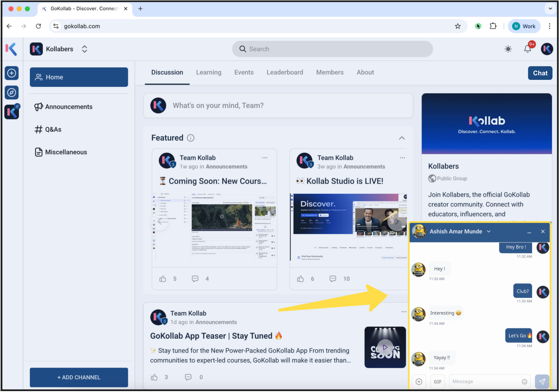Open options for Kollab Studio post
This screenshot has width=559, height=392.
pos(402,158)
